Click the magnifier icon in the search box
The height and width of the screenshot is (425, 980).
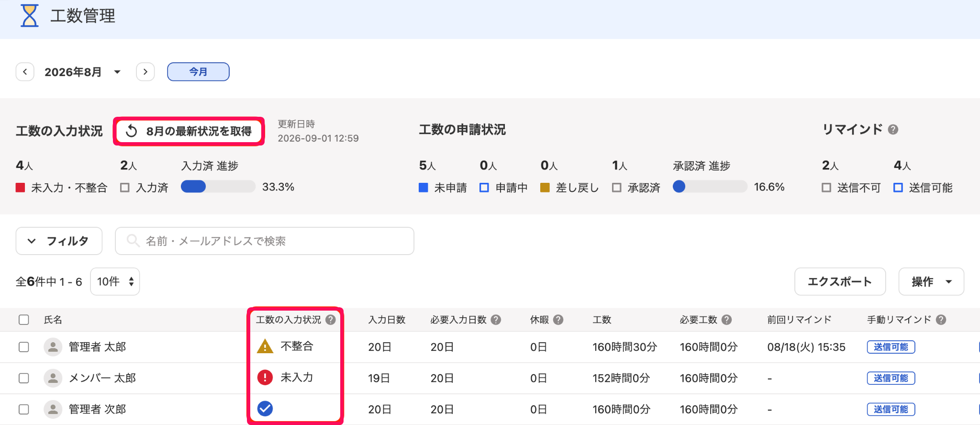(x=133, y=241)
